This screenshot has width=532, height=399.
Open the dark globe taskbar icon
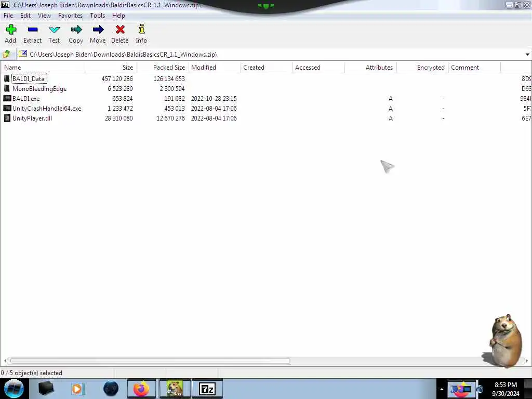click(x=111, y=389)
